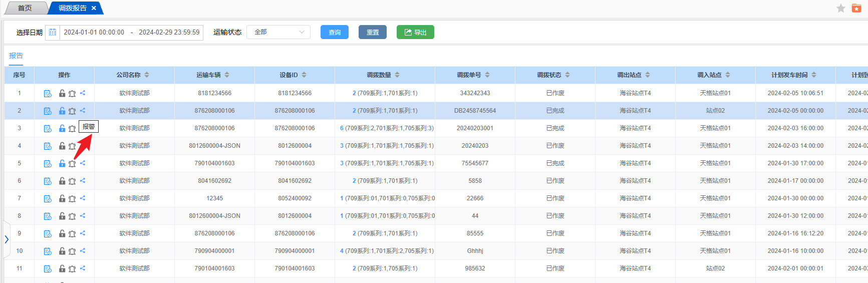Click the 重置 reset button
The height and width of the screenshot is (283, 868).
point(373,32)
